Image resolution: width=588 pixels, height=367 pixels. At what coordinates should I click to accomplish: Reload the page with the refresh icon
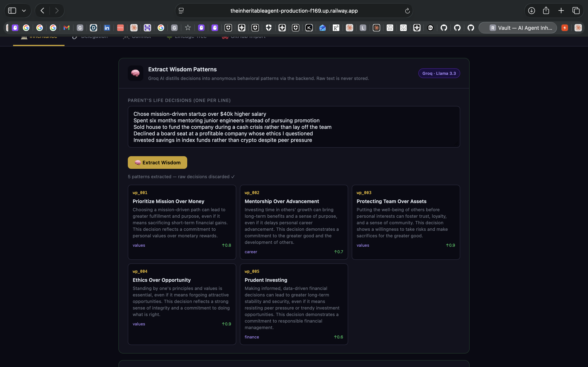tap(407, 11)
